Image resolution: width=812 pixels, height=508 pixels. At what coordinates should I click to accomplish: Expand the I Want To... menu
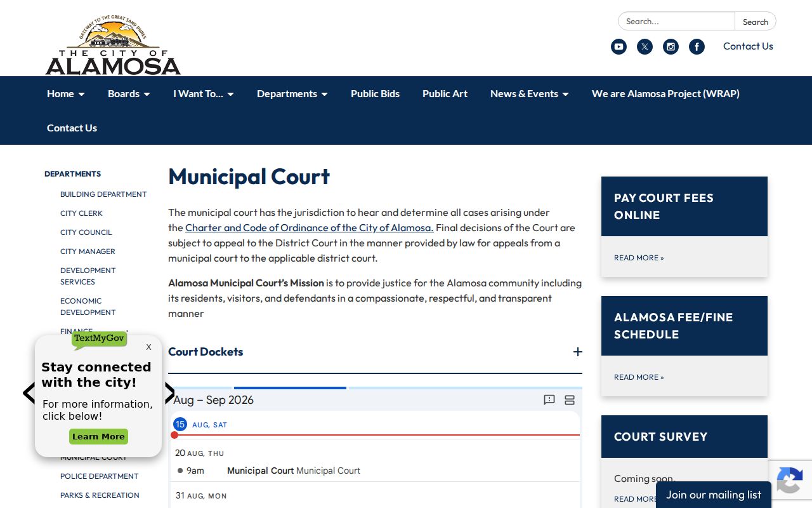click(x=204, y=93)
